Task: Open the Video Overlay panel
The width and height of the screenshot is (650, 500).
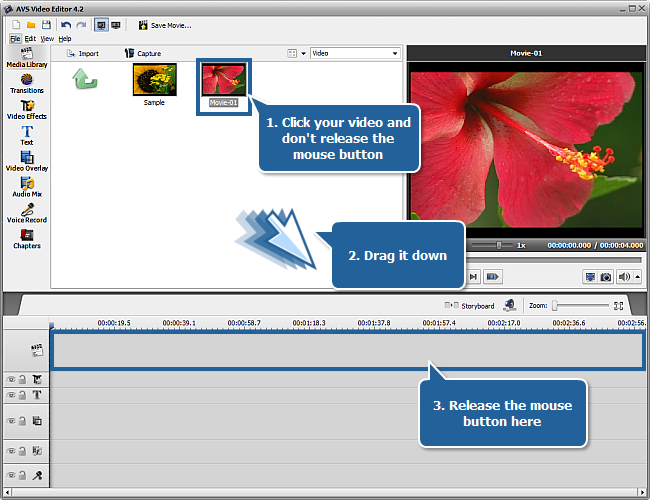Action: pyautogui.click(x=27, y=161)
